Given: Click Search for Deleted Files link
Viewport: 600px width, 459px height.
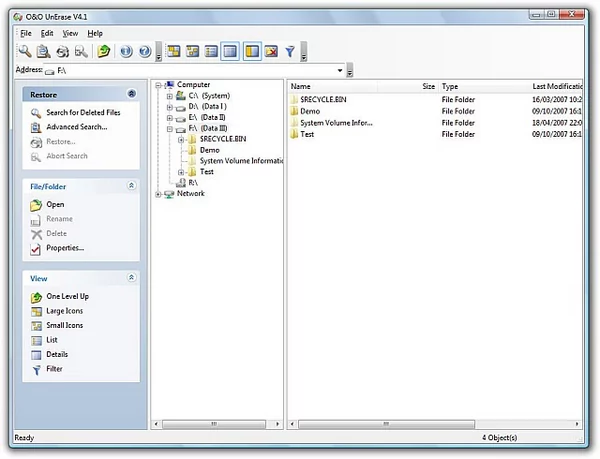Looking at the screenshot, I should coord(83,112).
